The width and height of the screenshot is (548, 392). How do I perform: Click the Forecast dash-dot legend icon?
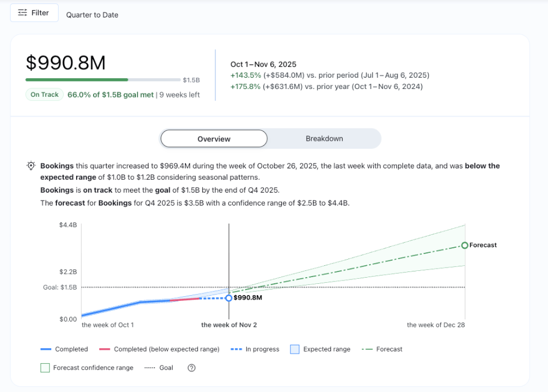point(366,349)
